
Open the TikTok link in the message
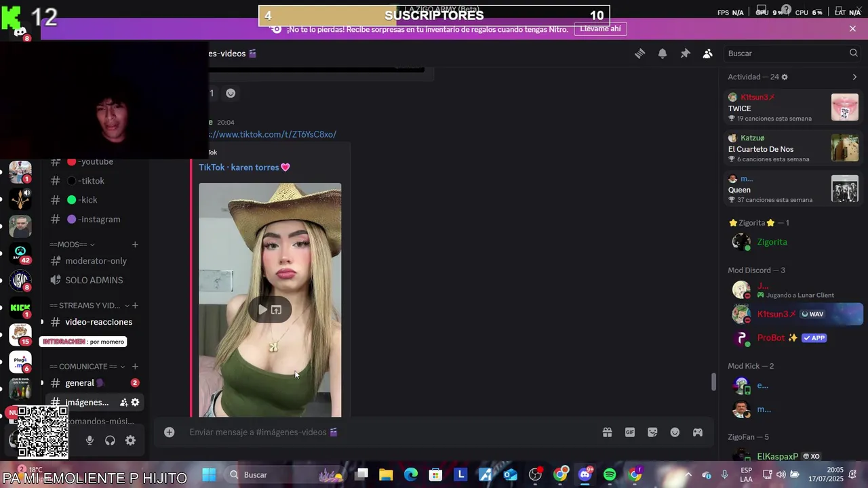[273, 134]
